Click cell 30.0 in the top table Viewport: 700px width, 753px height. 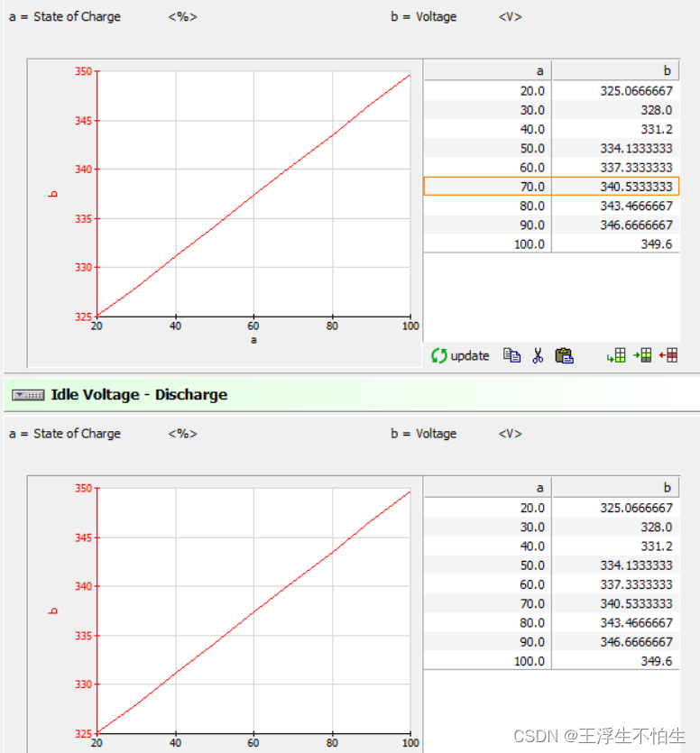[x=488, y=110]
